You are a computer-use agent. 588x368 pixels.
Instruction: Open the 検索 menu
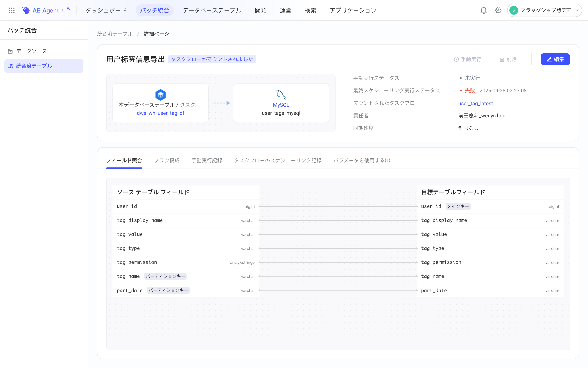coord(310,10)
